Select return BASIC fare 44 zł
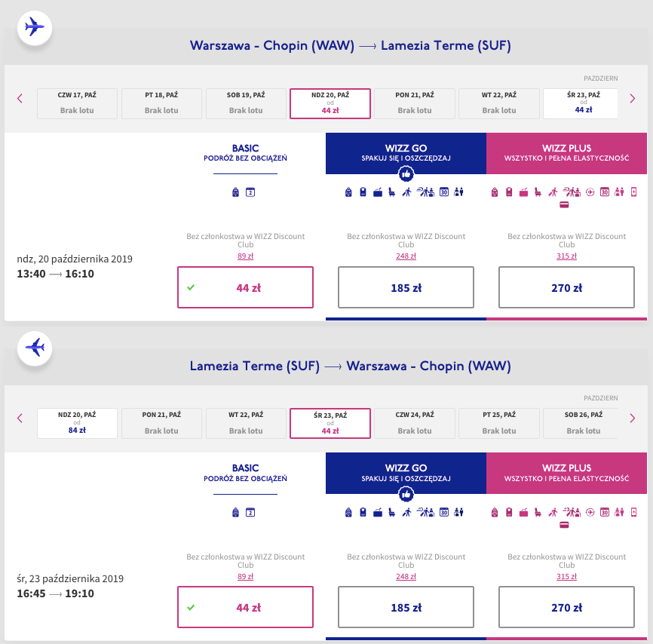This screenshot has height=644, width=653. point(245,607)
